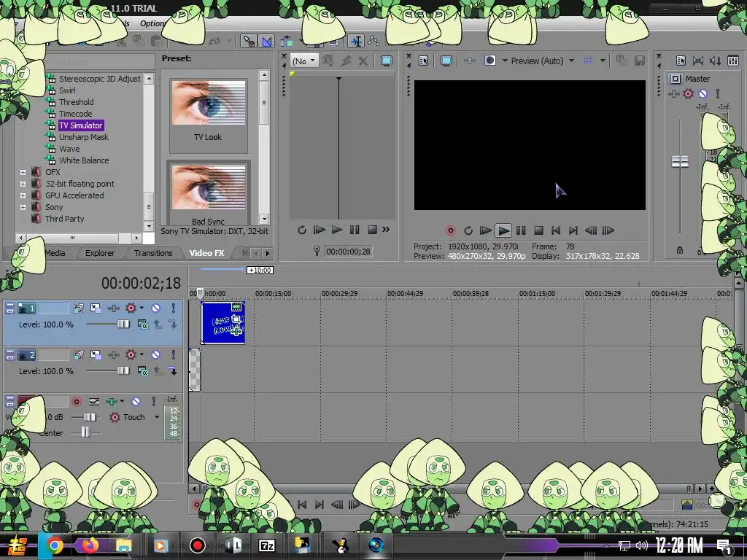Solo video track 1
Screen dimensions: 747x560
pyautogui.click(x=174, y=308)
